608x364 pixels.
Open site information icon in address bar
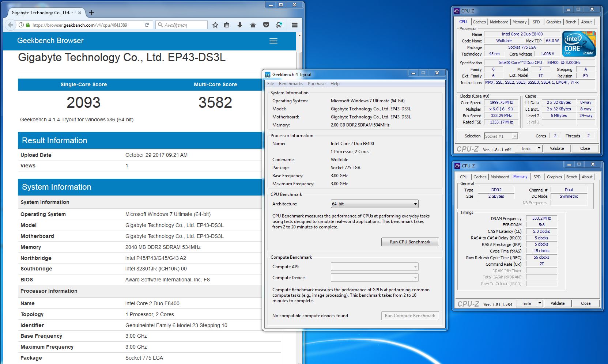tap(21, 25)
